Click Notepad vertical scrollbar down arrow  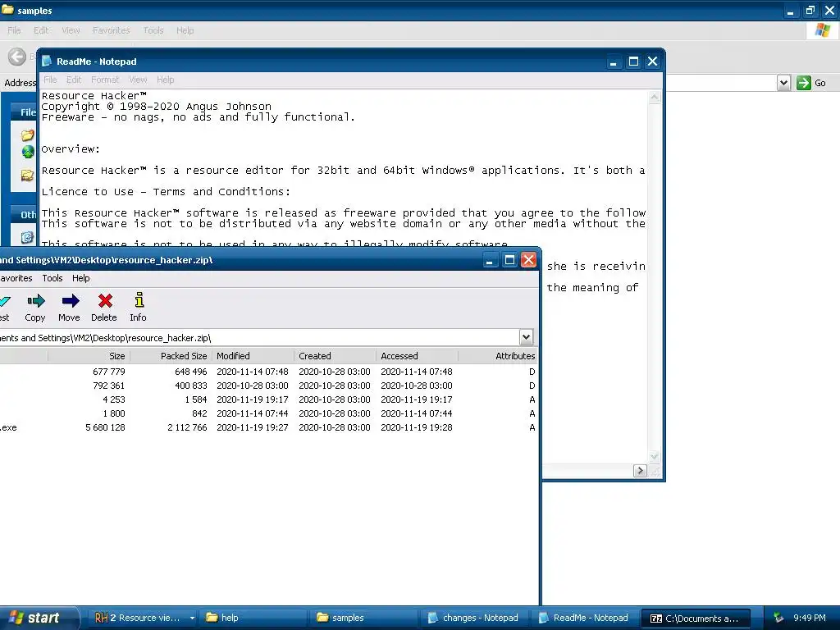point(654,456)
